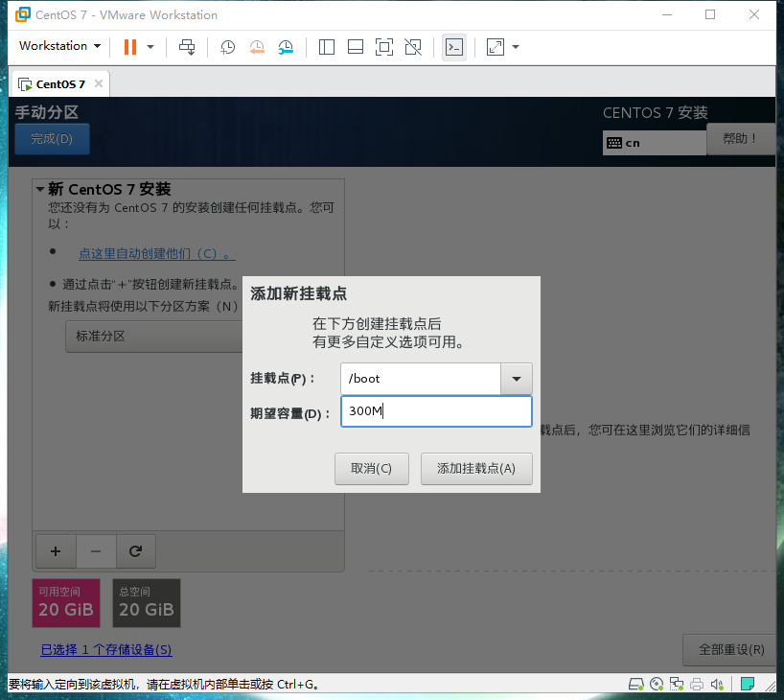Click the sound card status icon

pos(717,684)
